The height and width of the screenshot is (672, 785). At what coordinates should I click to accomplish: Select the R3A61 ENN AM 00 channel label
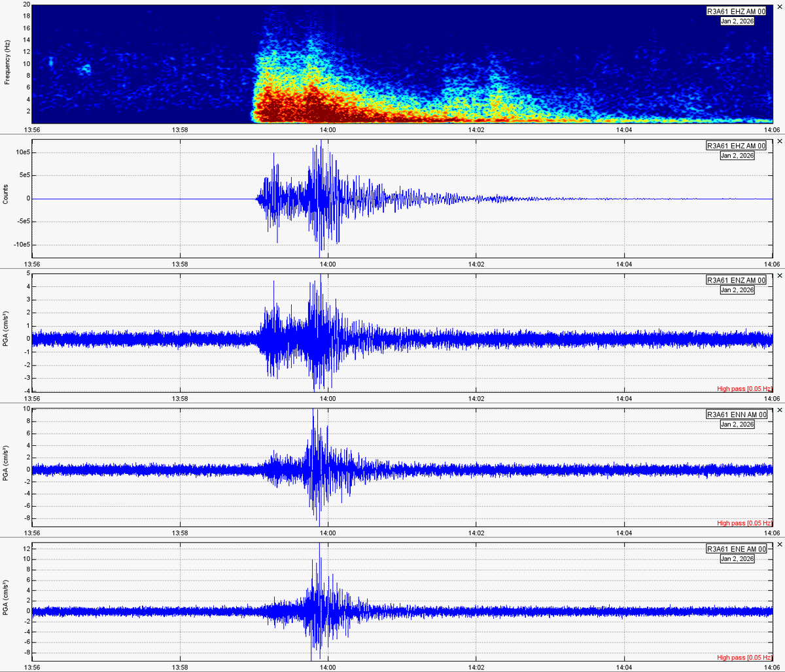pyautogui.click(x=736, y=414)
